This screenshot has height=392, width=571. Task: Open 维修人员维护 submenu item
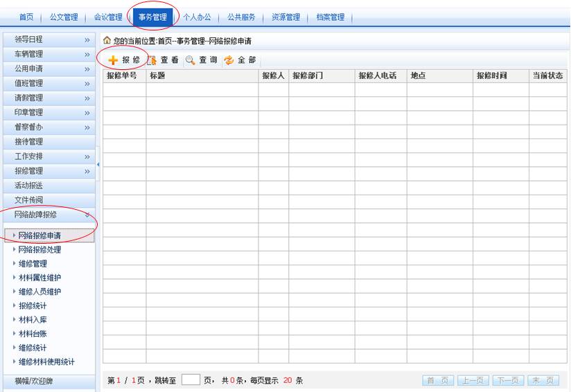39,292
